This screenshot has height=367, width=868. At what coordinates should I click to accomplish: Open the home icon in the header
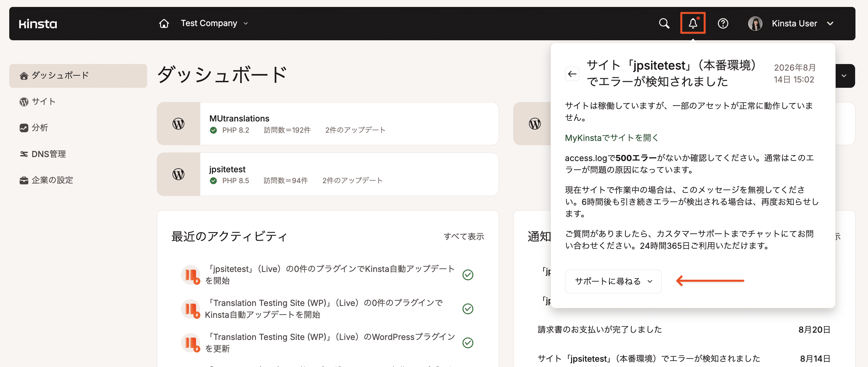[164, 23]
